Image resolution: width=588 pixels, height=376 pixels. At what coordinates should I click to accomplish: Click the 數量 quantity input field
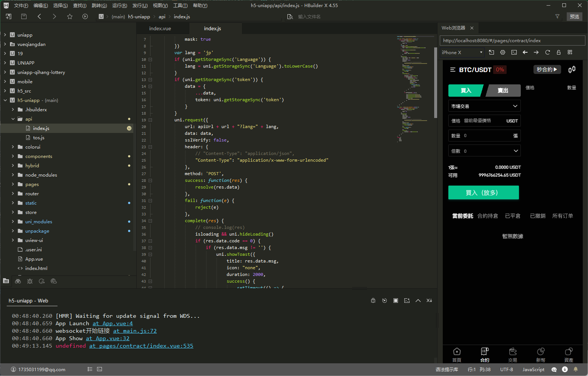pyautogui.click(x=484, y=136)
